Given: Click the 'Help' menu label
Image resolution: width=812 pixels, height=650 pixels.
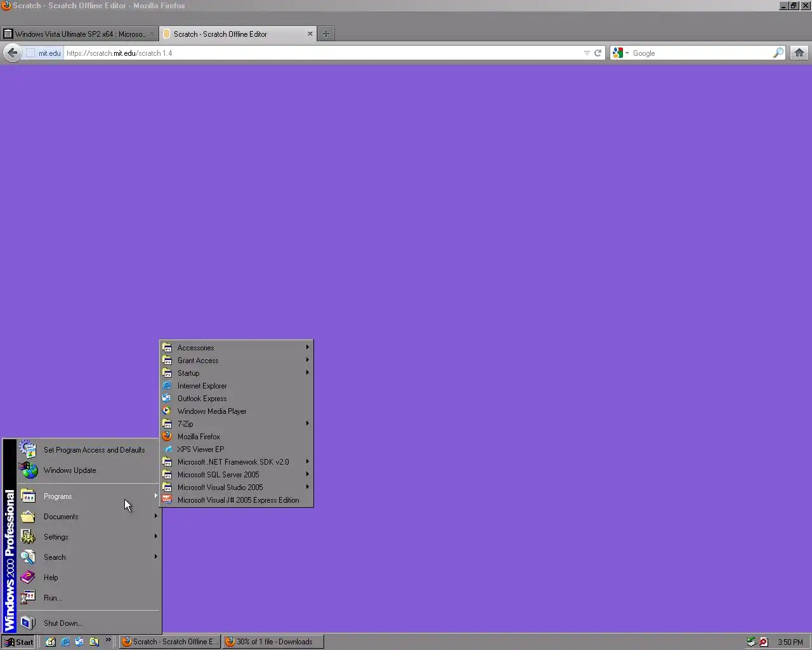Looking at the screenshot, I should 51,578.
